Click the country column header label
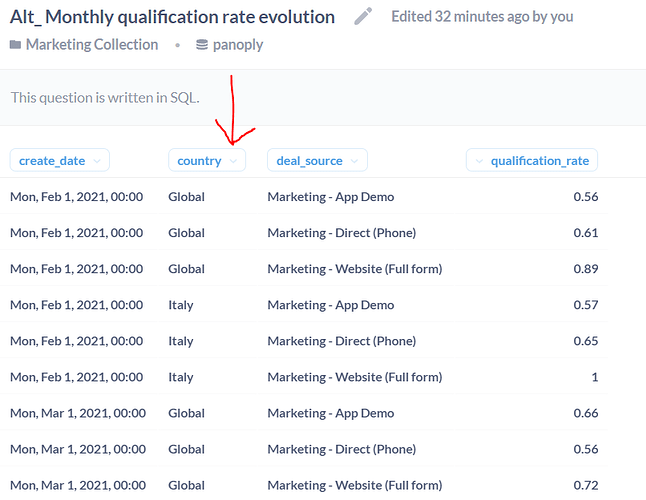646x500 pixels. [x=199, y=161]
